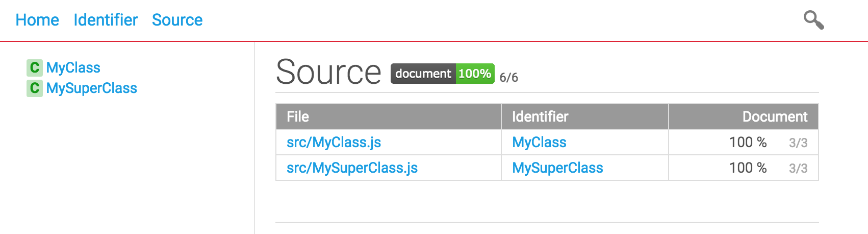Open the search magnifier icon
This screenshot has width=868, height=234.
coord(813,20)
